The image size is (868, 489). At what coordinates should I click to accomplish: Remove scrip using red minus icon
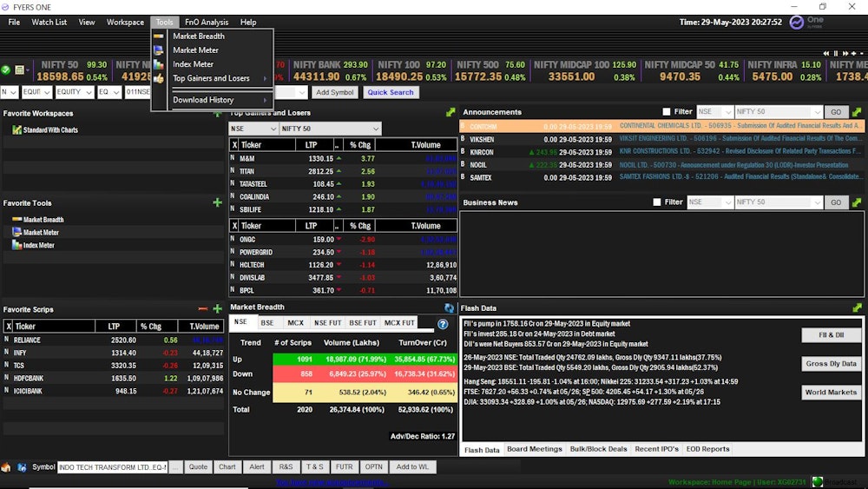(202, 309)
